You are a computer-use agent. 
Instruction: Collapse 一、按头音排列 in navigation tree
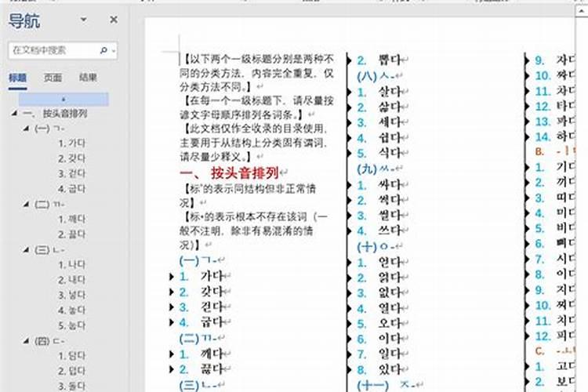coord(14,113)
